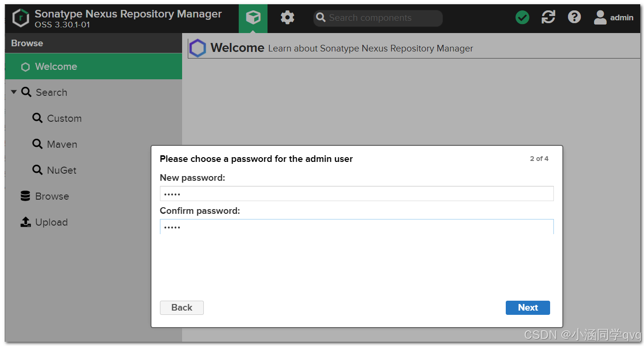Open Search in the sidebar
The image size is (644, 346).
[51, 93]
